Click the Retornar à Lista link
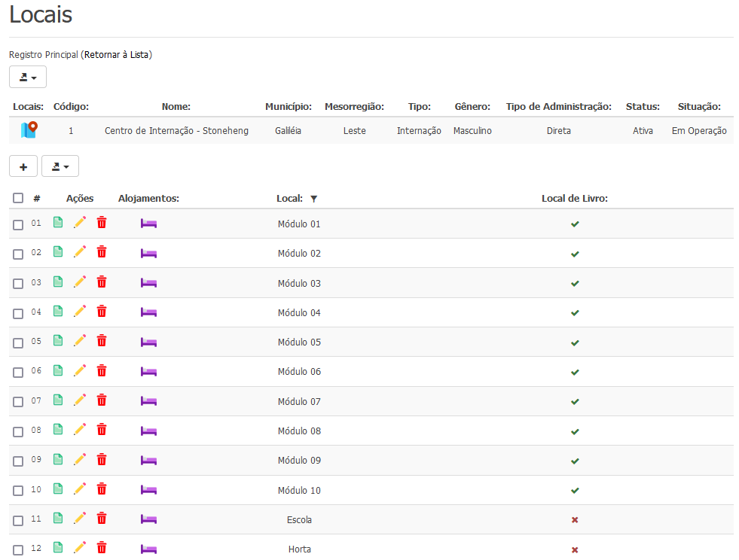 click(x=118, y=55)
